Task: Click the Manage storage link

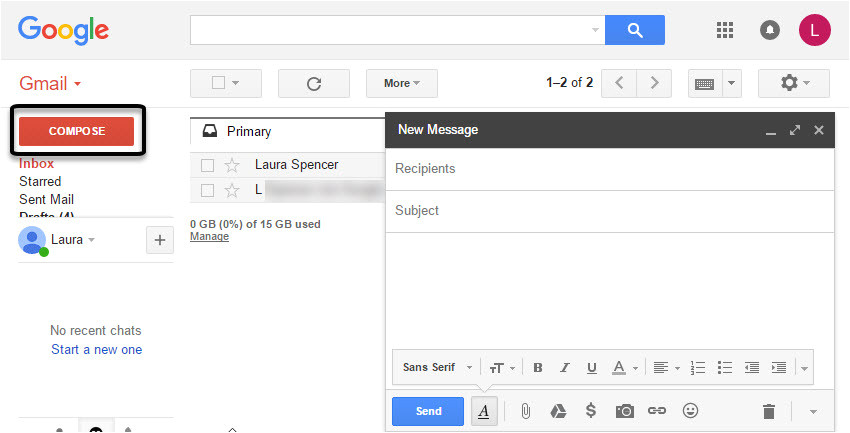Action: (209, 237)
